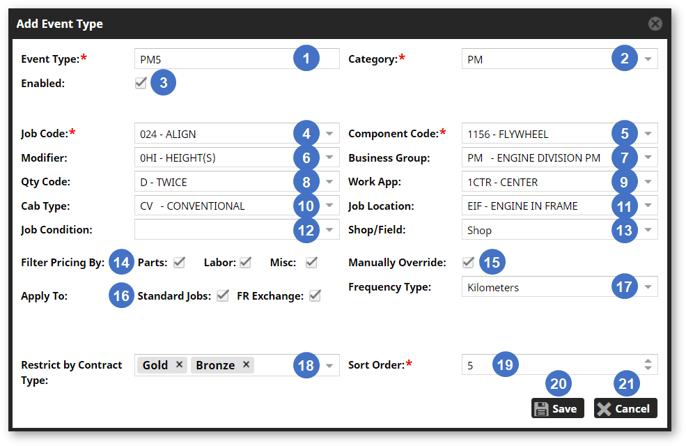This screenshot has height=446, width=686.
Task: Click the Save button
Action: (557, 408)
